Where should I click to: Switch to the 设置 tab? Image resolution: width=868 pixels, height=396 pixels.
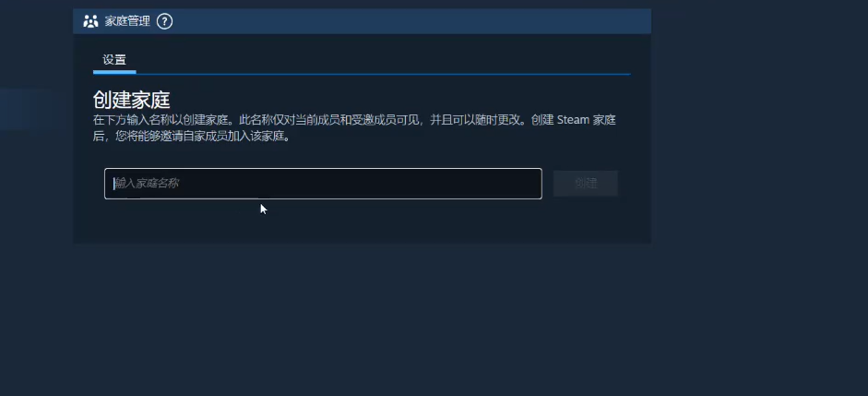[x=114, y=60]
